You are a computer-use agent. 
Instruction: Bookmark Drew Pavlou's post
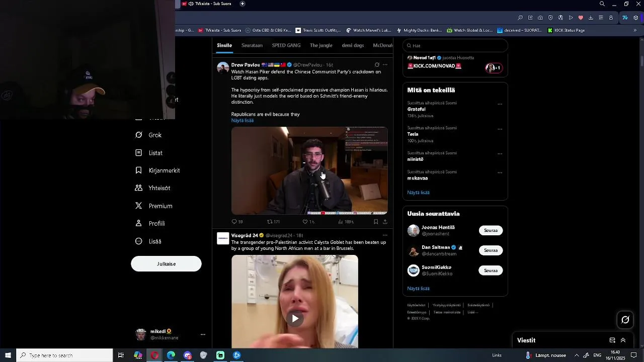tap(376, 222)
